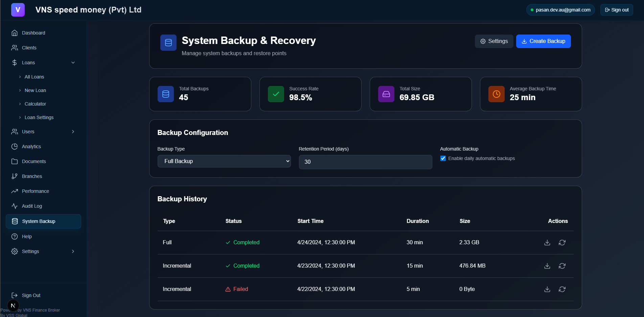Click the Status column header
The height and width of the screenshot is (317, 644).
[x=233, y=221]
